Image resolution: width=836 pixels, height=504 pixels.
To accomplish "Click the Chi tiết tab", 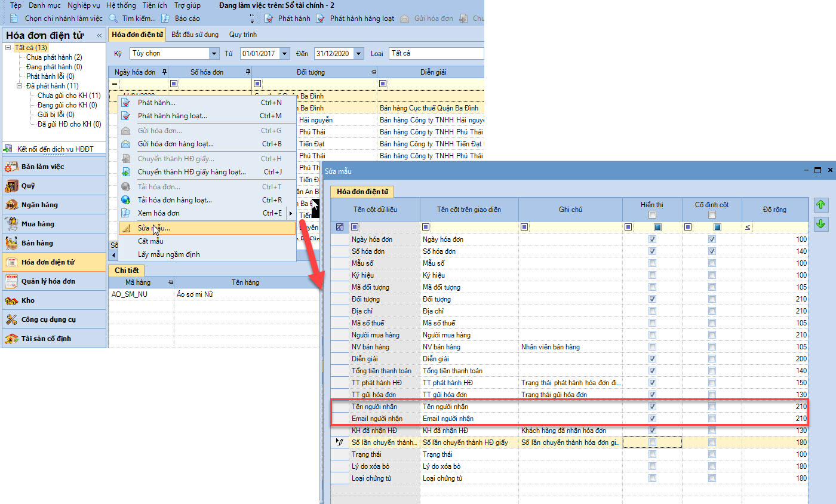I will click(126, 271).
